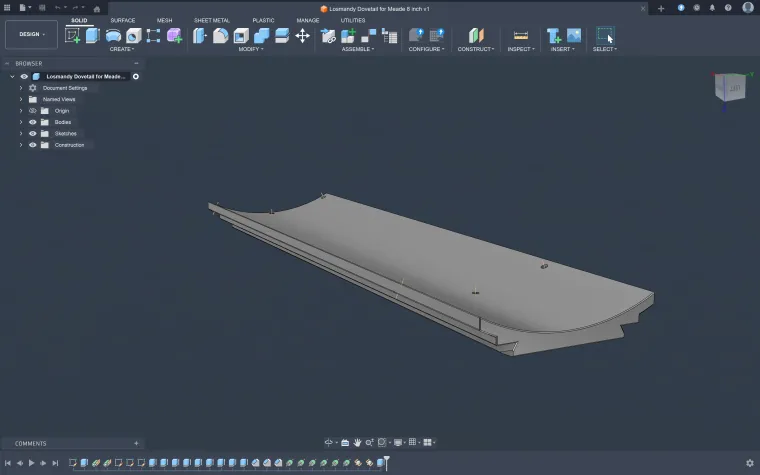Click the Insert Image icon

pos(574,35)
